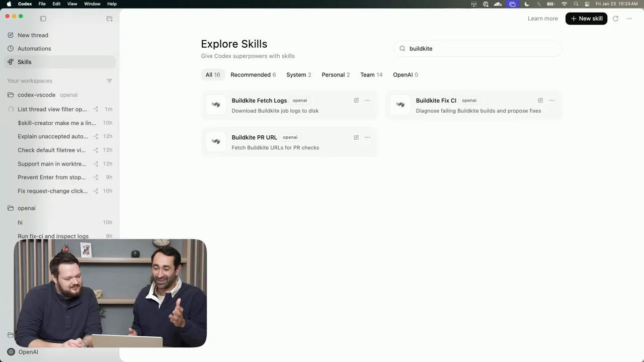
Task: Open the Buildkite Fix CI skill card
Action: tap(474, 105)
